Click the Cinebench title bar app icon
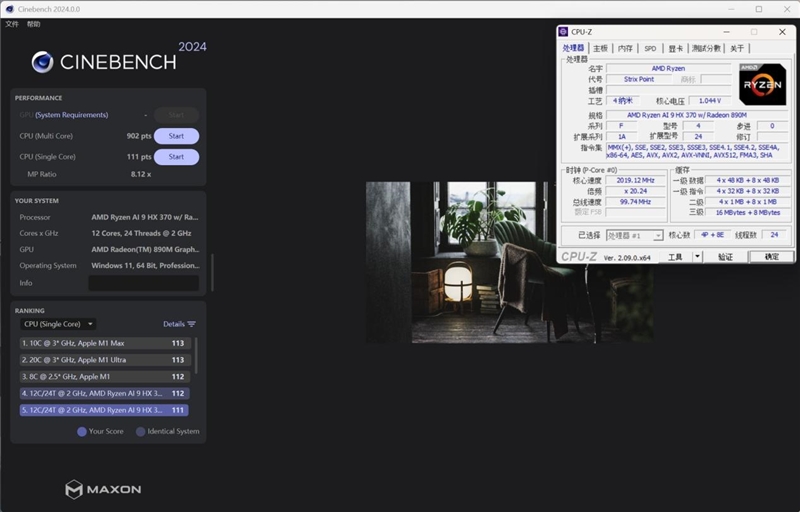 (9, 9)
